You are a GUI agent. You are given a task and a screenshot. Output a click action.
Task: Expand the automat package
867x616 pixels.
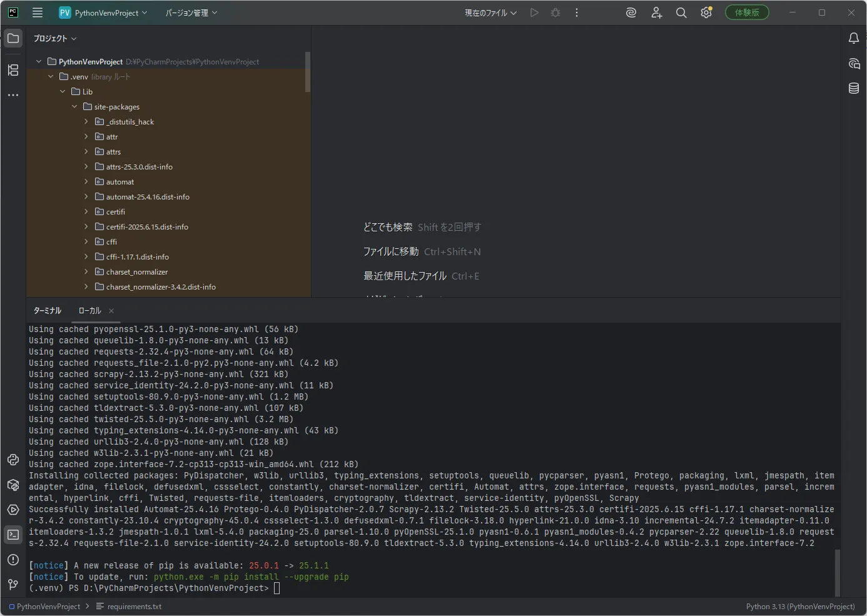(x=86, y=181)
